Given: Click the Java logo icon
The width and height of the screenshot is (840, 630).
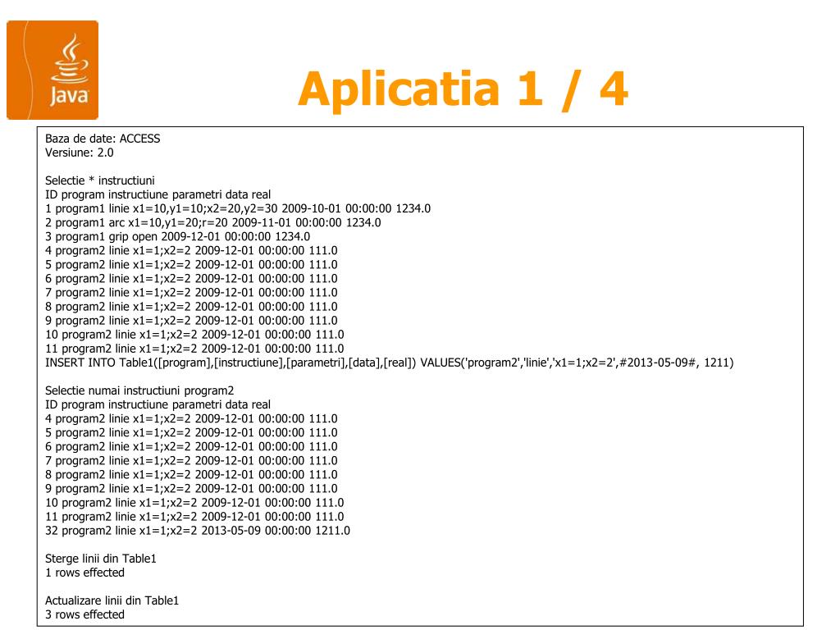Looking at the screenshot, I should 52,70.
